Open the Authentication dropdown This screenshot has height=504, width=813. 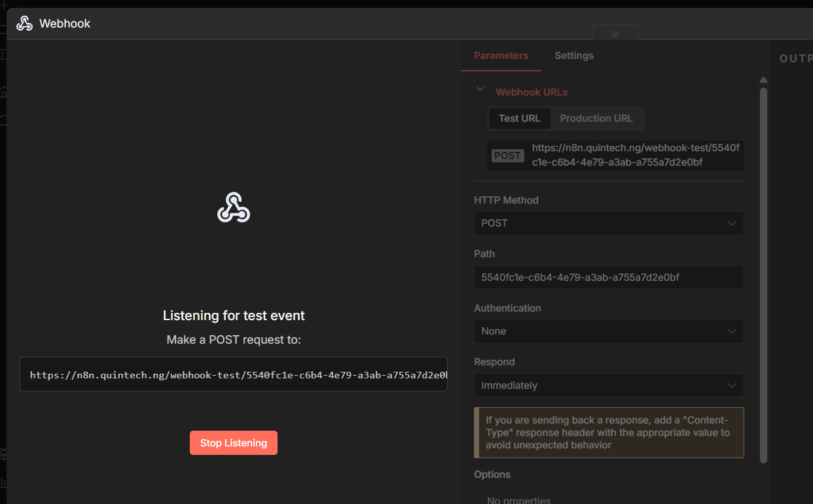(609, 331)
